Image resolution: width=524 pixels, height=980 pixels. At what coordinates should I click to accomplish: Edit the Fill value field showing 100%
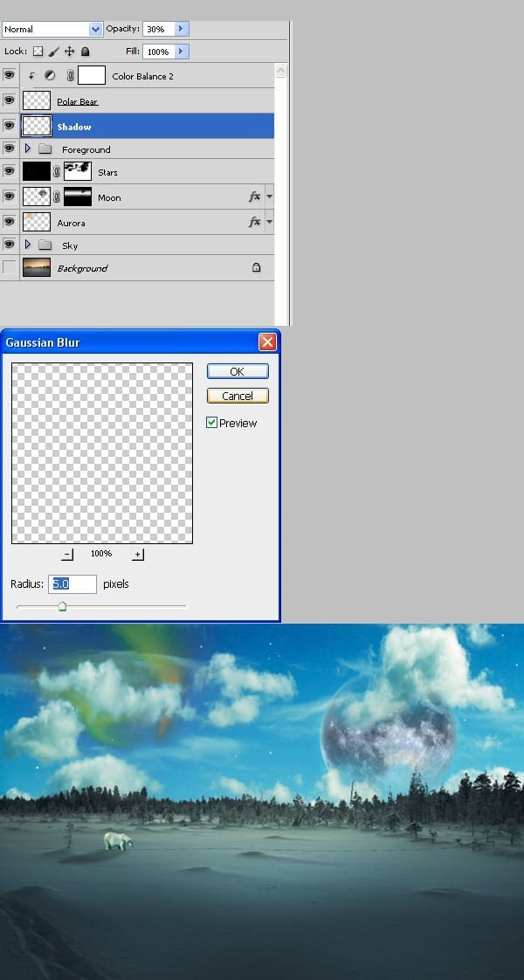(x=159, y=52)
